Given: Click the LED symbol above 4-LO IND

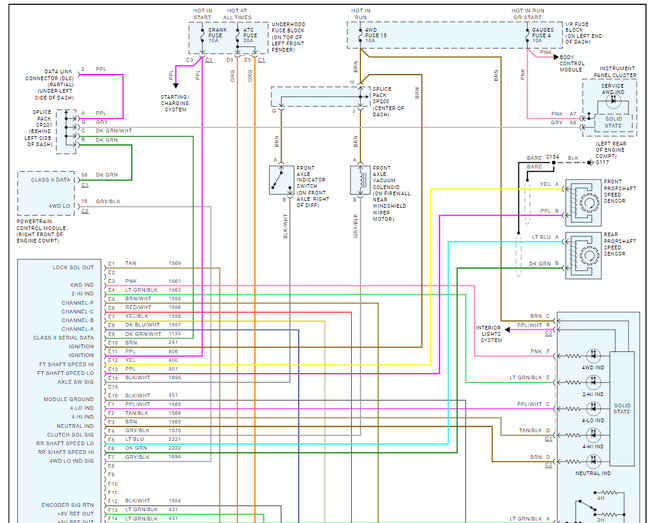Looking at the screenshot, I should (x=593, y=409).
